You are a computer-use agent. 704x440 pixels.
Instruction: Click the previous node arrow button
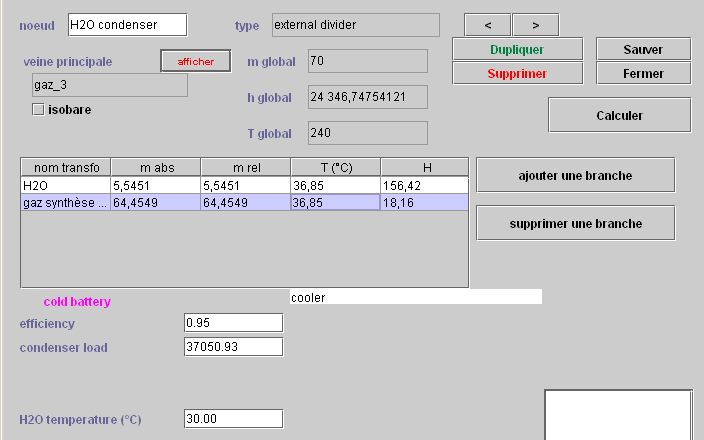coord(488,24)
